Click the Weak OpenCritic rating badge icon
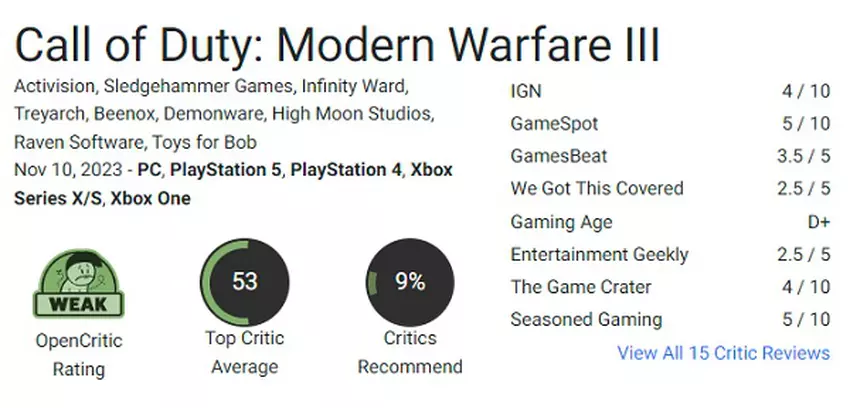Viewport: 850px width, 408px height. pos(79,285)
